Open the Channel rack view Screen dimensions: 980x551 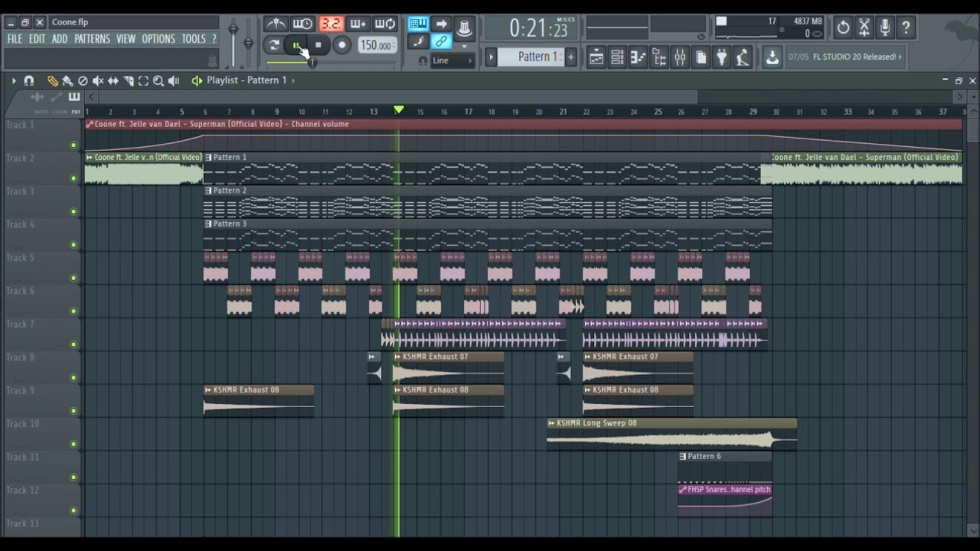tap(617, 57)
